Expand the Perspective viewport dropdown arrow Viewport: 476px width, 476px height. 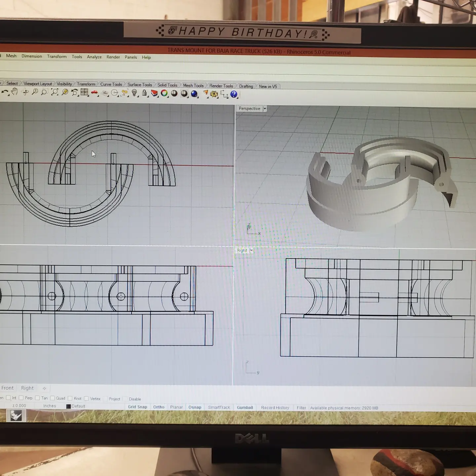pos(264,109)
